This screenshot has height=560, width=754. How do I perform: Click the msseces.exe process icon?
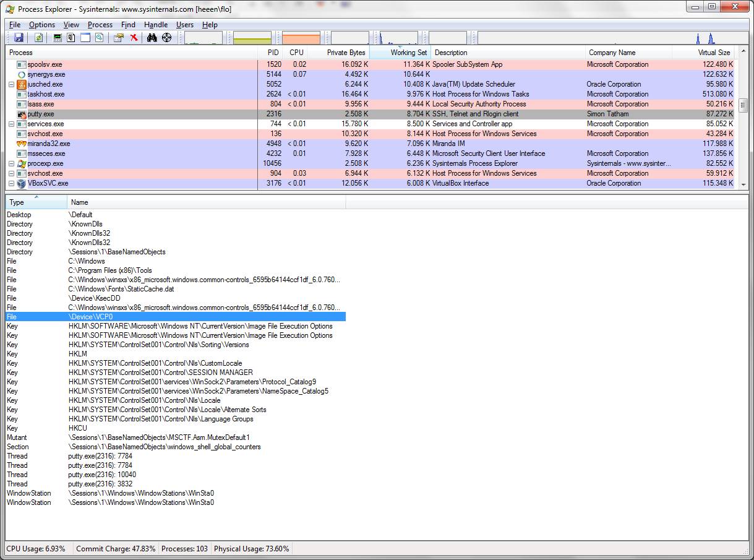[22, 153]
